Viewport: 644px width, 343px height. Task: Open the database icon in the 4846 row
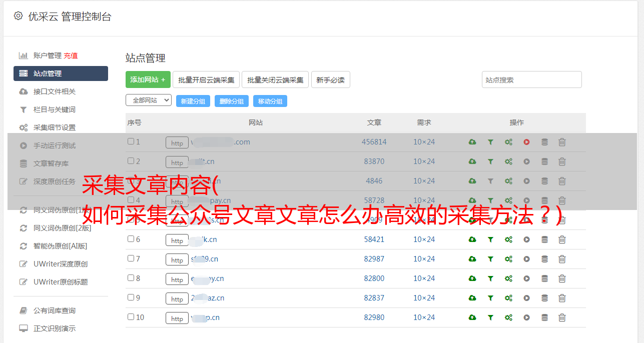(544, 181)
